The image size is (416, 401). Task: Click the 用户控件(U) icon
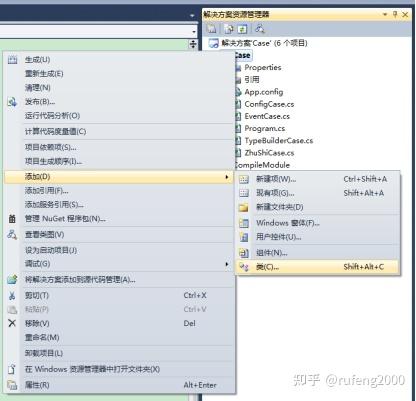pyautogui.click(x=244, y=237)
